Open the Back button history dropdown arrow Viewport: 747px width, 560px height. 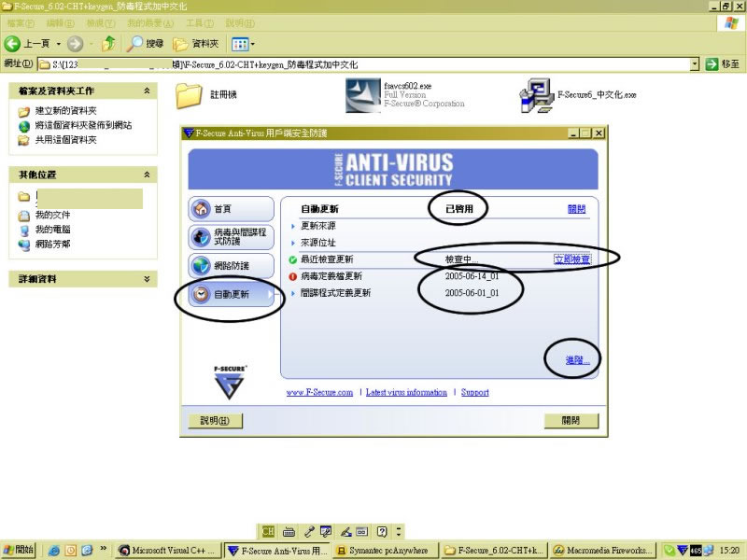click(x=59, y=44)
